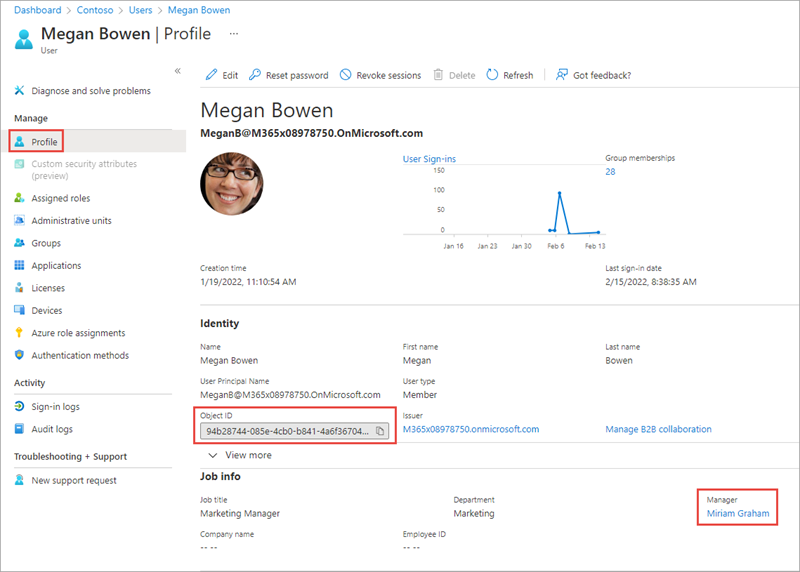Click the Sign-in logs icon
Image resolution: width=800 pixels, height=572 pixels.
tap(19, 406)
